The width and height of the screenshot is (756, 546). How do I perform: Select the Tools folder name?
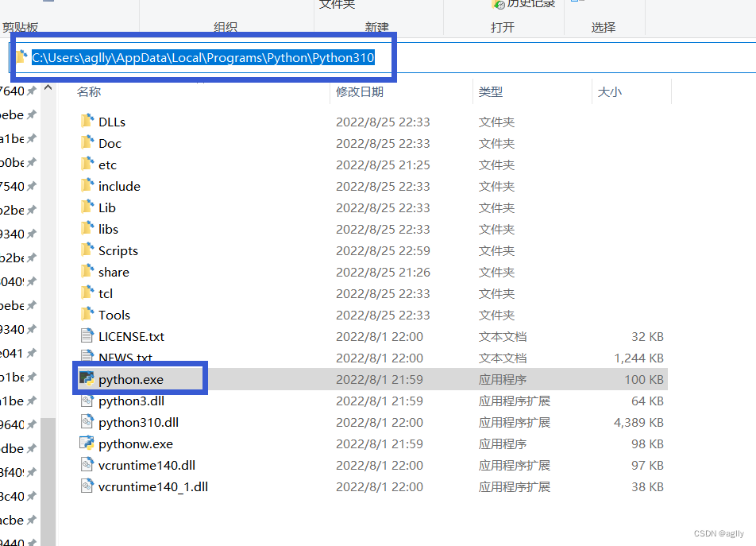pos(114,315)
